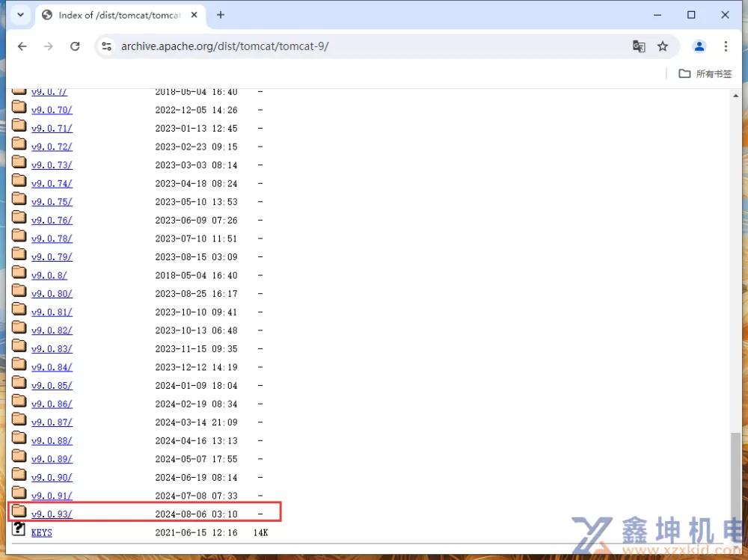748x560 pixels.
Task: Open the tab search dropdown arrow
Action: point(20,15)
